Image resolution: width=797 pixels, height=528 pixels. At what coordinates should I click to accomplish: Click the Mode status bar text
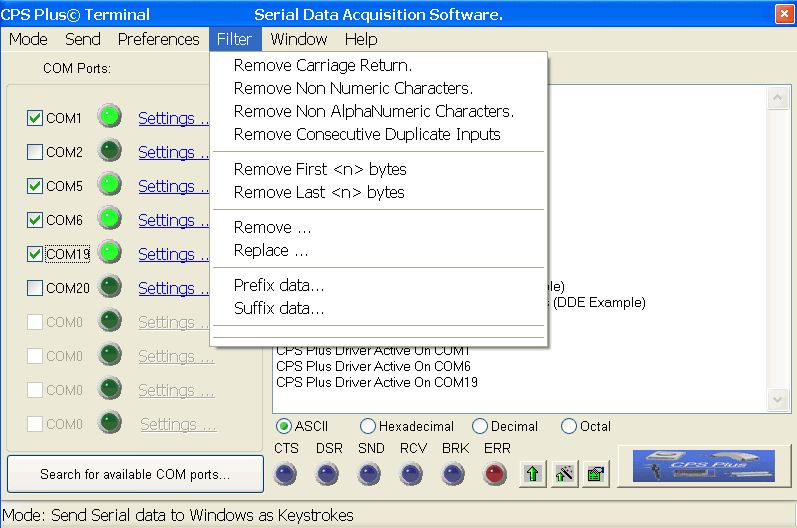tap(178, 515)
